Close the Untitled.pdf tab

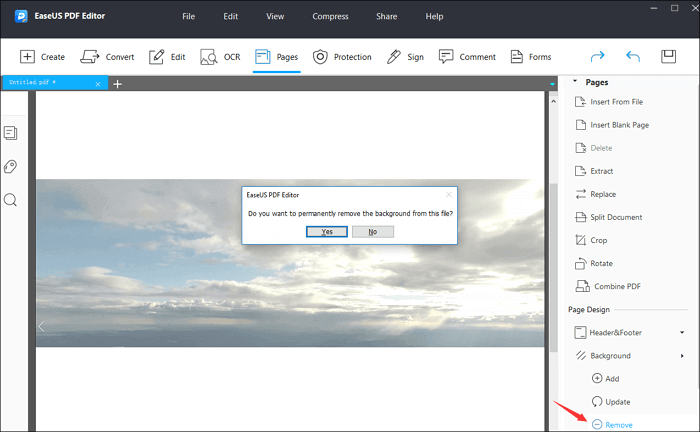click(98, 84)
